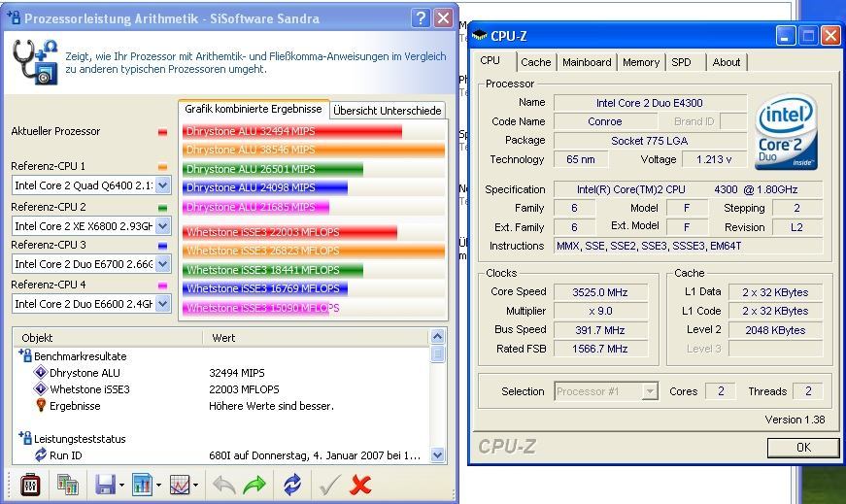
Task: Click the Dhrystone ALU diamond icon
Action: [x=41, y=372]
